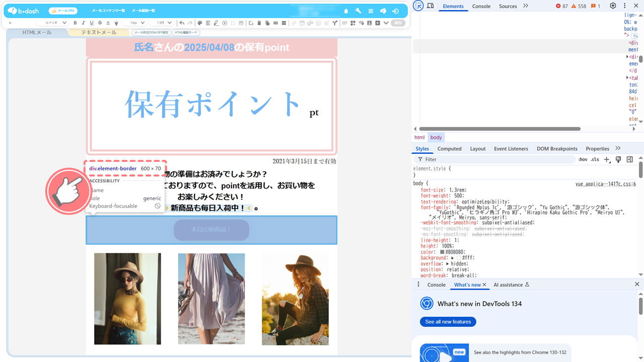Go back with the left arrow

click(x=11, y=23)
